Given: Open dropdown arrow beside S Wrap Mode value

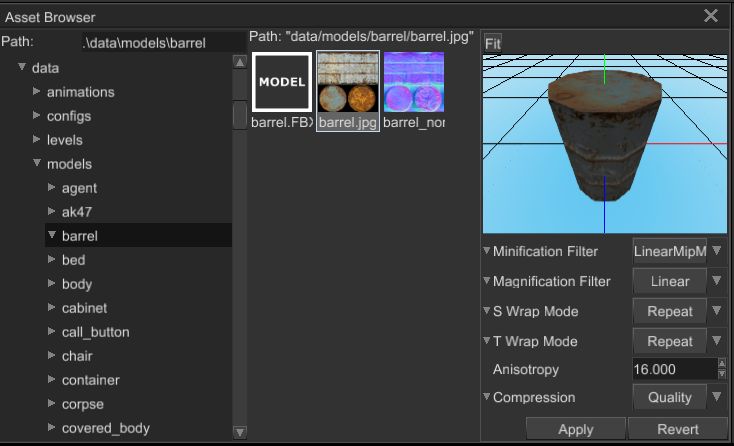Looking at the screenshot, I should pyautogui.click(x=717, y=311).
